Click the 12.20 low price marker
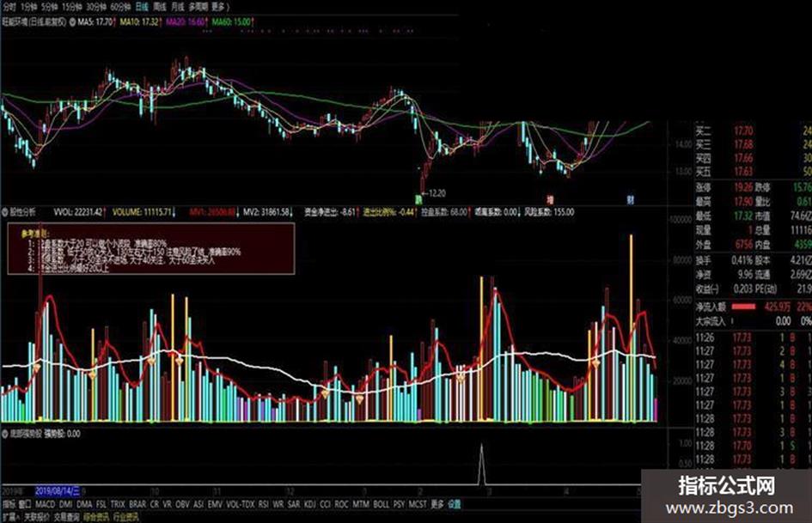This screenshot has width=812, height=523. coord(435,193)
